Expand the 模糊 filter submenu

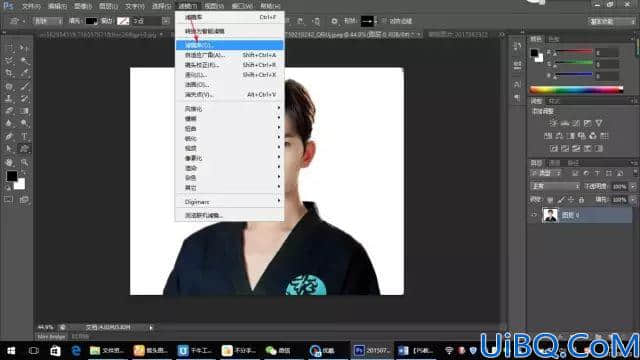229,118
